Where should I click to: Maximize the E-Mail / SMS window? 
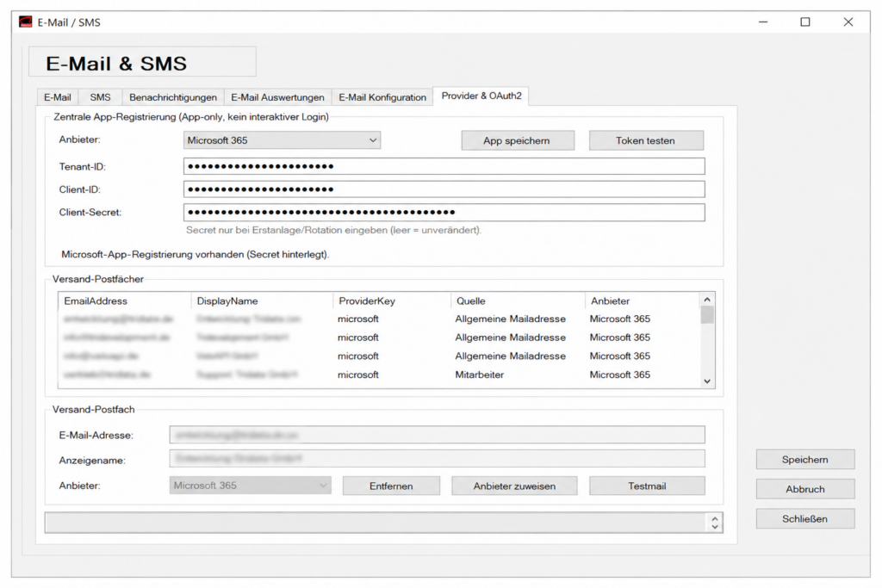[x=805, y=22]
